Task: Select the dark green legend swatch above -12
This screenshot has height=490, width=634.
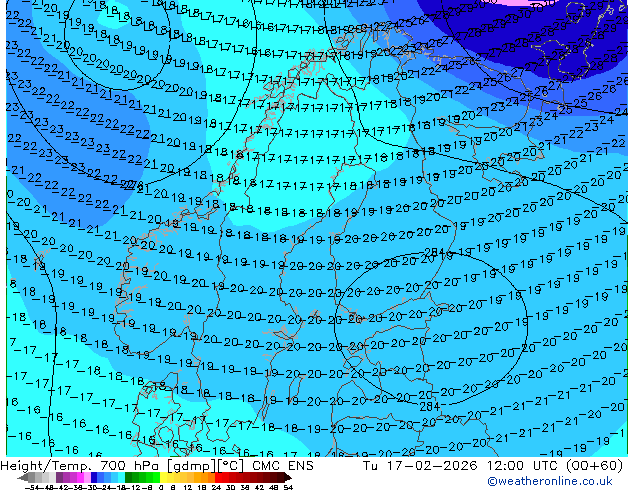Action: pos(128,478)
